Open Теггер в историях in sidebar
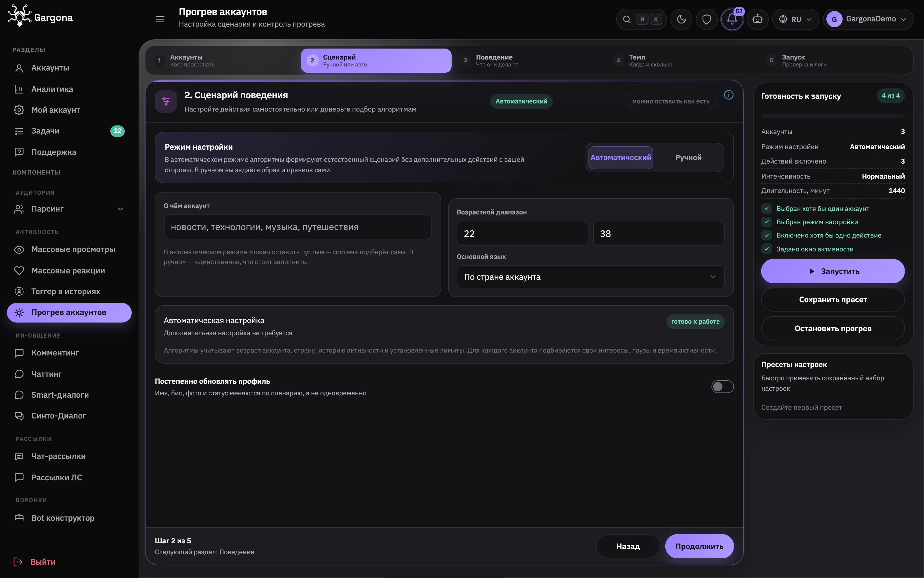Viewport: 924px width, 578px height. [x=69, y=291]
